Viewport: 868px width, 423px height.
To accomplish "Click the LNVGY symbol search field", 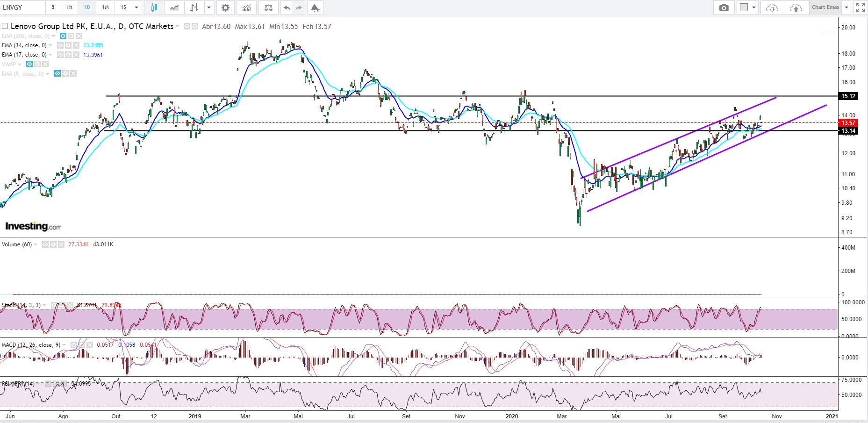I will click(x=22, y=7).
